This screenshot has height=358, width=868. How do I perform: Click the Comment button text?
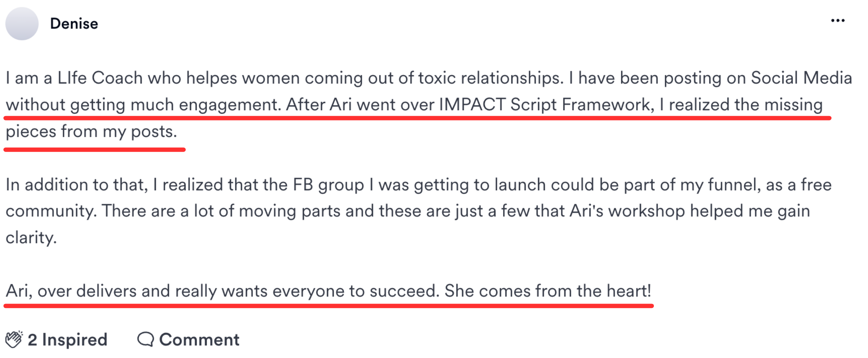(199, 340)
